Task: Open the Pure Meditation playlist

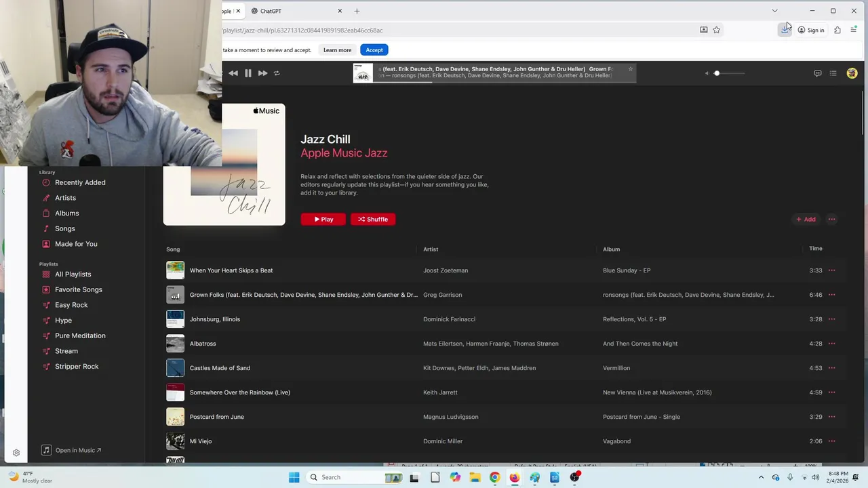Action: pyautogui.click(x=80, y=335)
